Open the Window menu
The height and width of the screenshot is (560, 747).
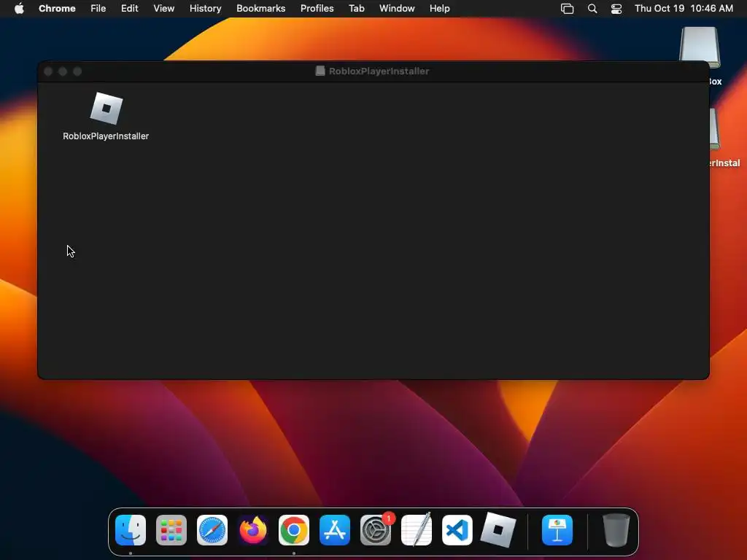tap(397, 8)
